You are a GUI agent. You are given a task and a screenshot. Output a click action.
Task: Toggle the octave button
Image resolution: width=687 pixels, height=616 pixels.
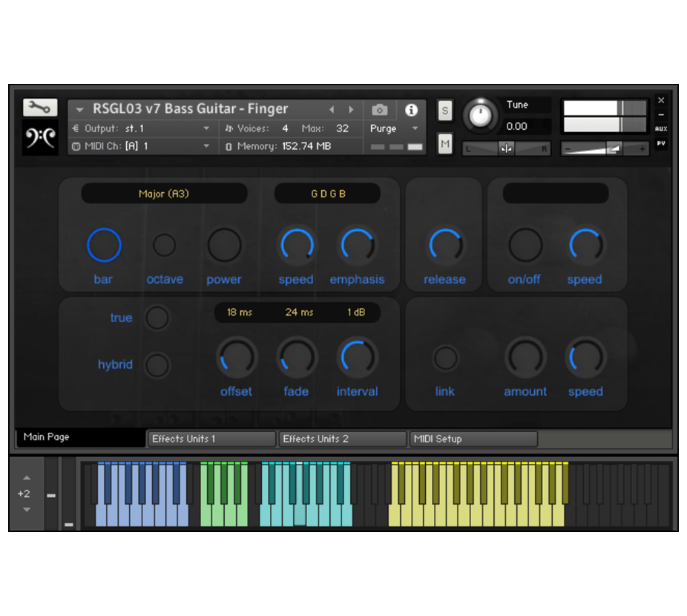[164, 245]
